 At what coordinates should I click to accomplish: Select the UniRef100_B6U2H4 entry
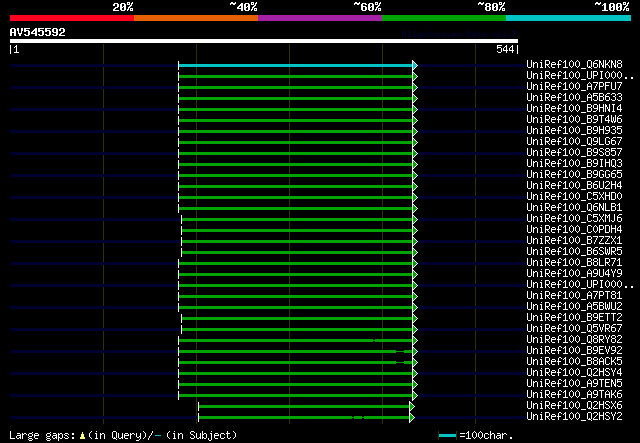574,186
